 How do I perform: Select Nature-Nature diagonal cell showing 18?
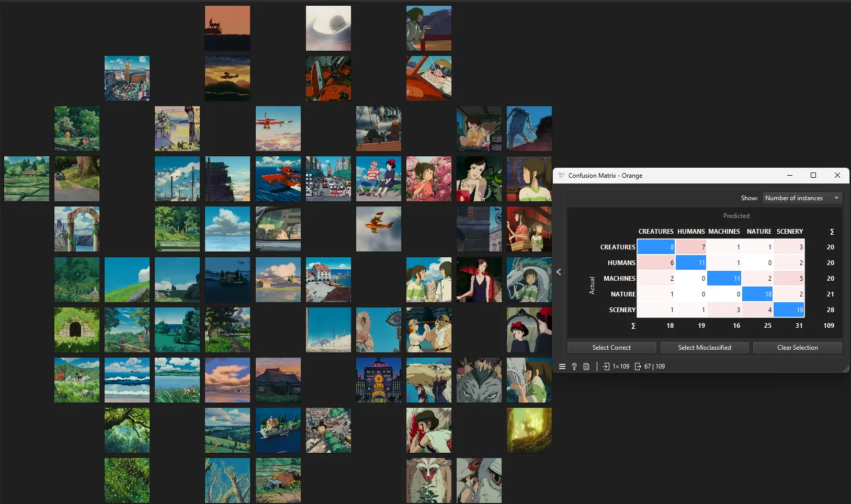coord(757,294)
